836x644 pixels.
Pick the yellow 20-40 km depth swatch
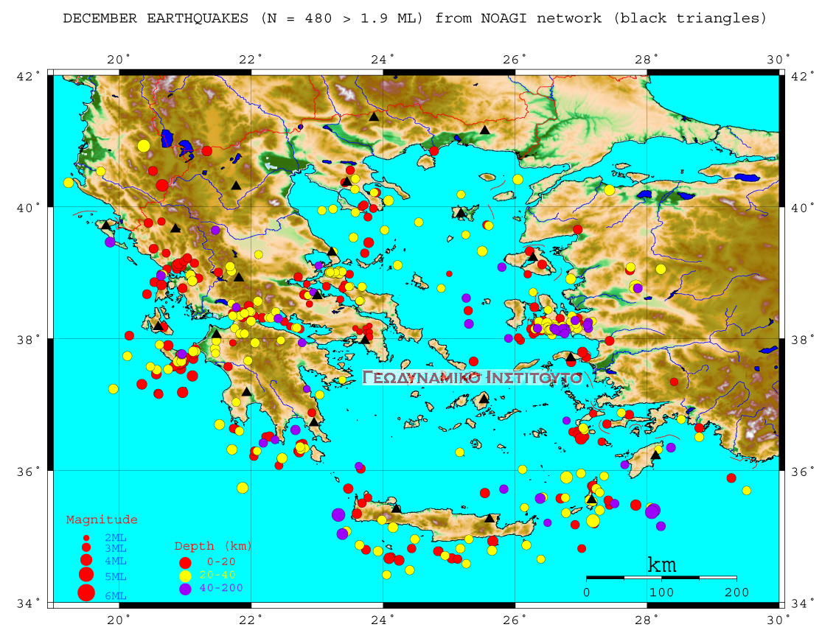click(185, 575)
